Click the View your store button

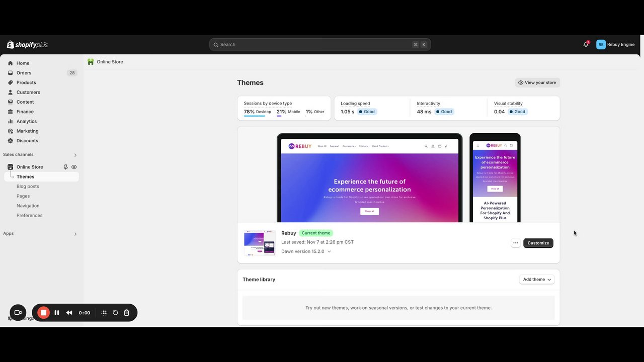537,82
